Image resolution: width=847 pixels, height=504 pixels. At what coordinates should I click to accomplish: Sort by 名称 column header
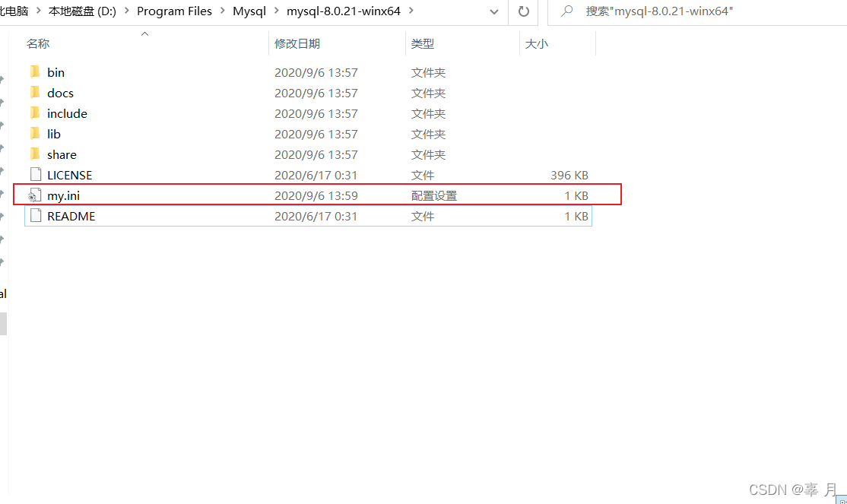38,44
